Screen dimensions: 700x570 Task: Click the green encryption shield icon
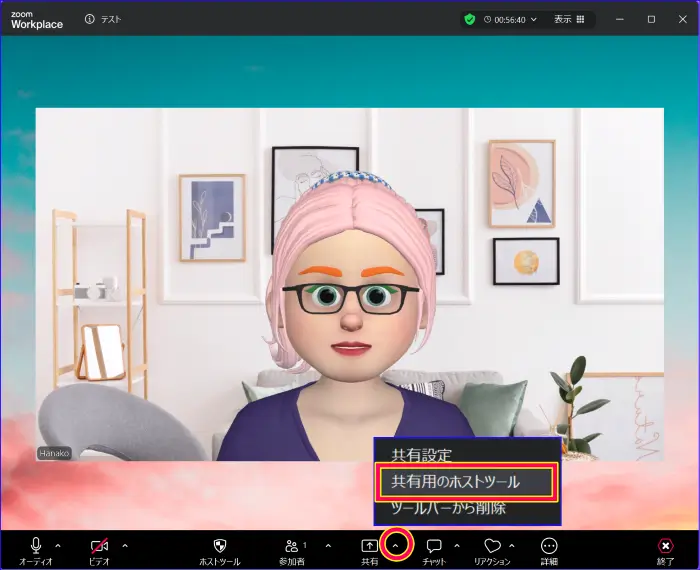(470, 19)
